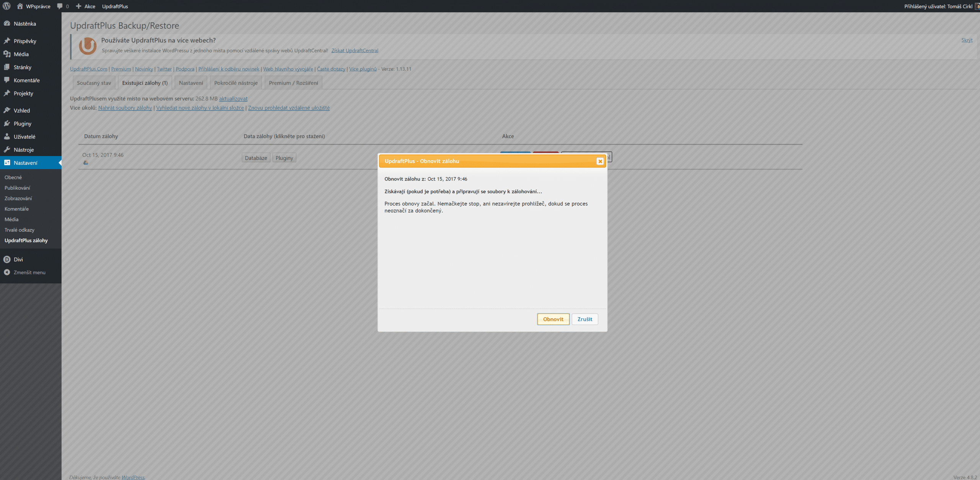Open Vzhled appearance menu
Screen dimensions: 980x480
[31, 111]
